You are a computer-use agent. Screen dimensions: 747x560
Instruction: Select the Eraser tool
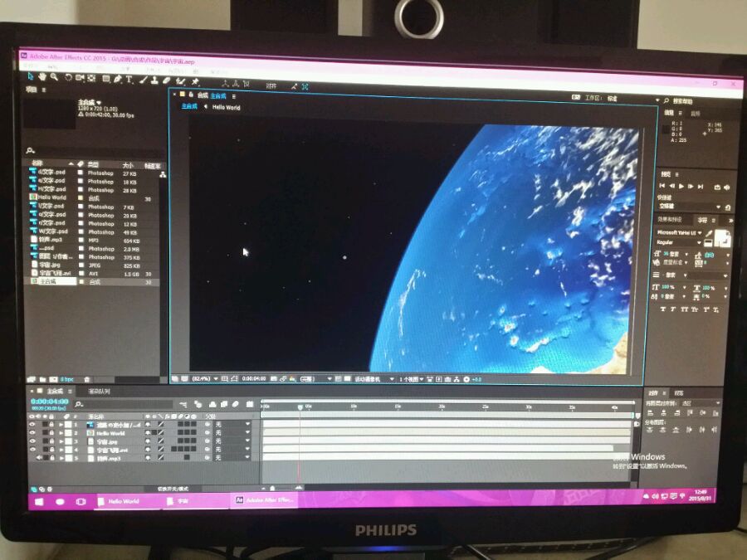point(166,80)
